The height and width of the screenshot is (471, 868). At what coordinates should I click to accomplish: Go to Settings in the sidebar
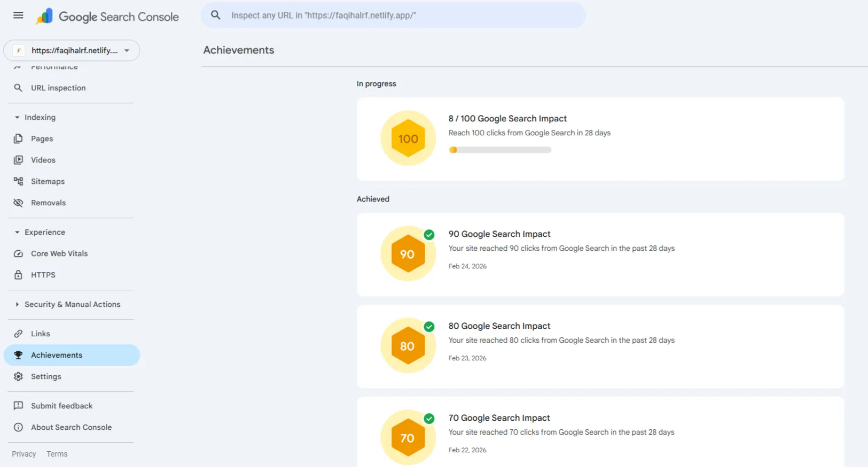[46, 377]
